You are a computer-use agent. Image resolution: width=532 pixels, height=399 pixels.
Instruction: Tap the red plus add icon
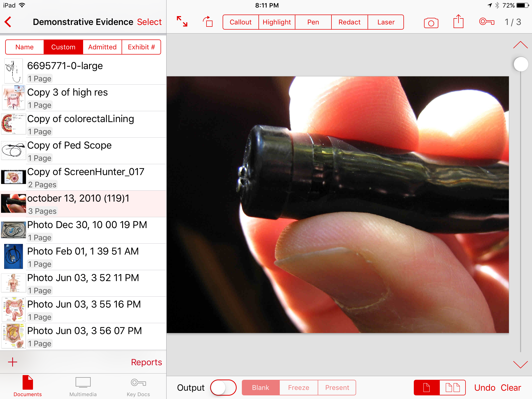click(12, 362)
